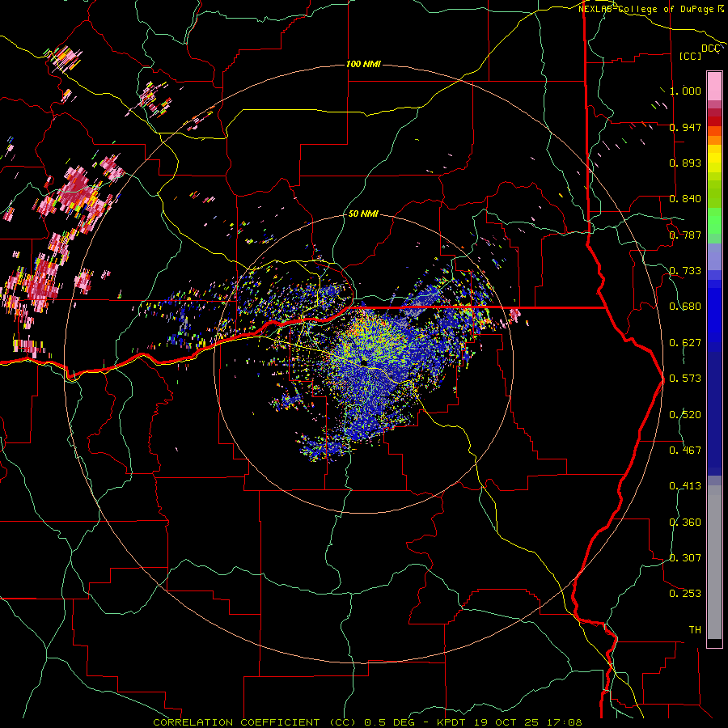
Task: Click the 50 NMI range ring label
Action: click(x=363, y=214)
